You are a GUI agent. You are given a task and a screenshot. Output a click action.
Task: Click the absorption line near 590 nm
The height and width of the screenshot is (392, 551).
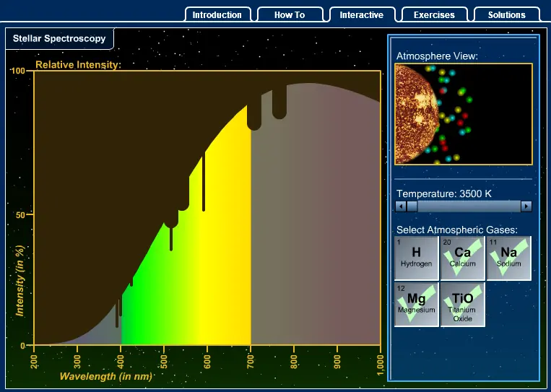click(x=204, y=182)
